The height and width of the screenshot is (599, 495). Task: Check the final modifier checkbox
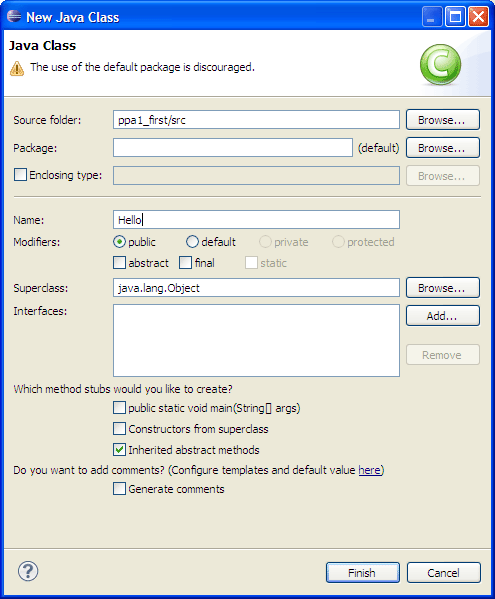(185, 262)
